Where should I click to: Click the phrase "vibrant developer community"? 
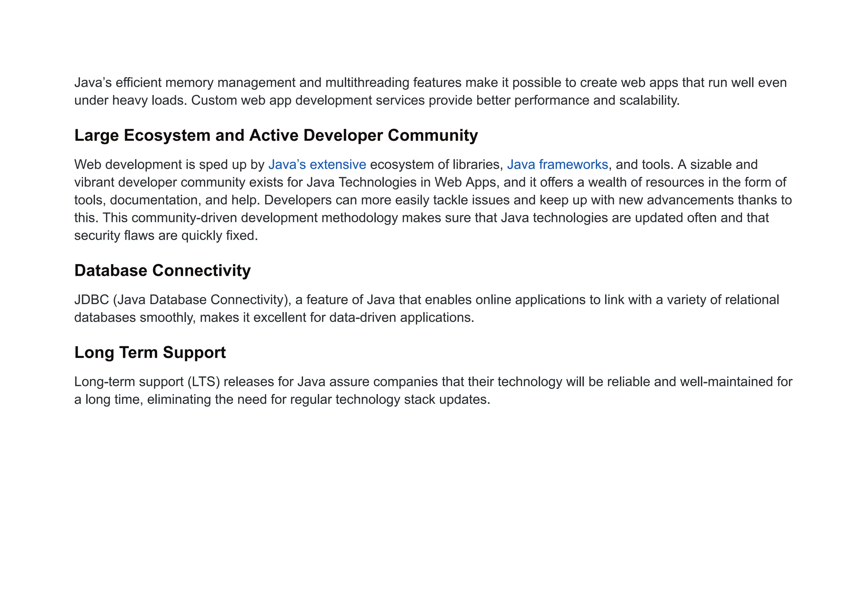click(x=159, y=182)
